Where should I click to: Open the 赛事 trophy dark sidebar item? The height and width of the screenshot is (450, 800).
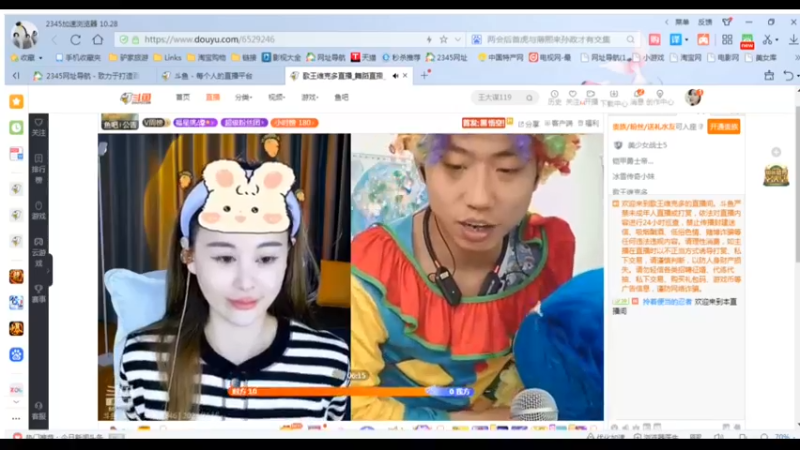pyautogui.click(x=39, y=294)
